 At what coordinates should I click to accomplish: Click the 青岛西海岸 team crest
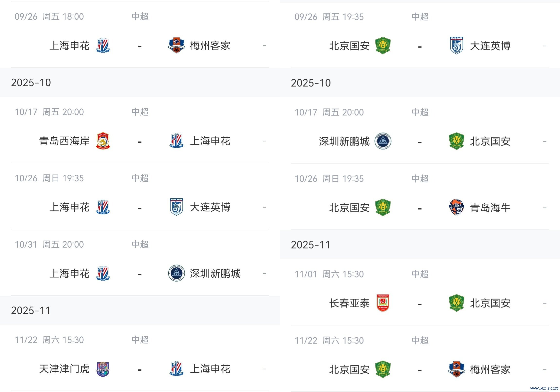click(103, 141)
